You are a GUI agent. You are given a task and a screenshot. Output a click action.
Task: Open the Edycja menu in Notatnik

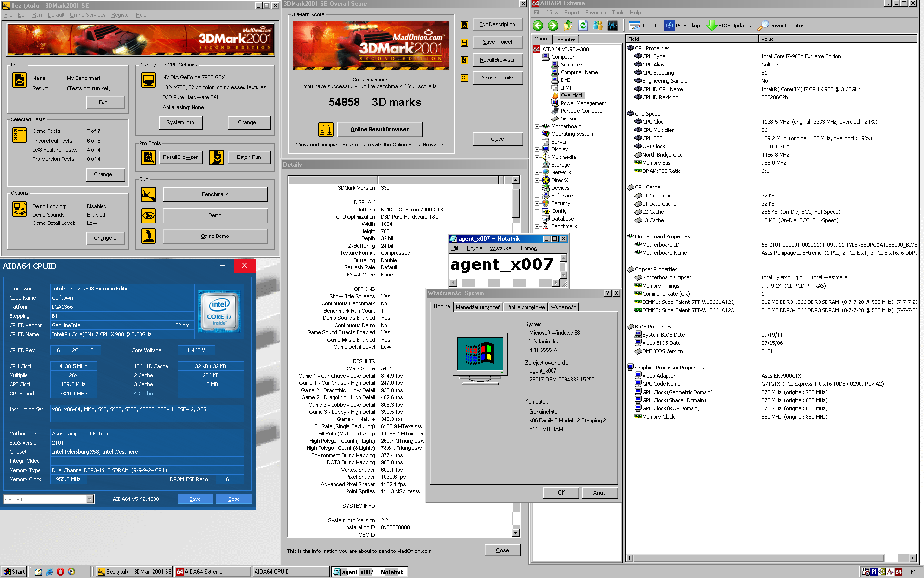point(475,248)
